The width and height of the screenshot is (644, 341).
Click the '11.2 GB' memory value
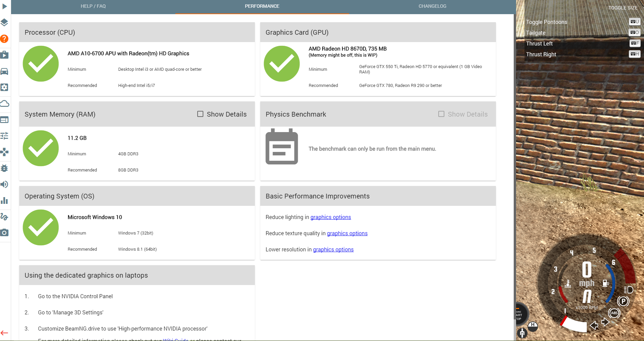coord(77,138)
